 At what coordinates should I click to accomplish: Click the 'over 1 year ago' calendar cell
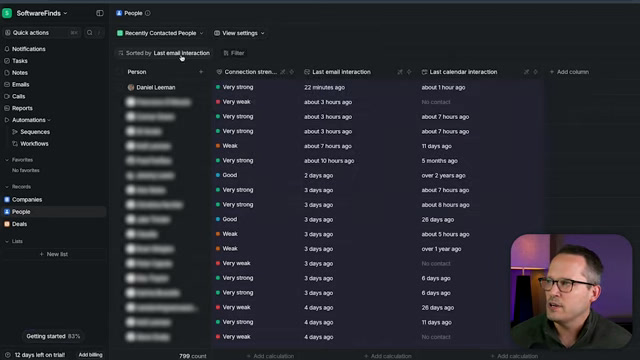click(441, 249)
